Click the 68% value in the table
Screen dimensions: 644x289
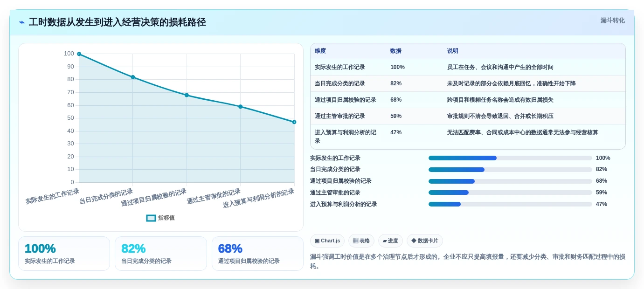(396, 100)
